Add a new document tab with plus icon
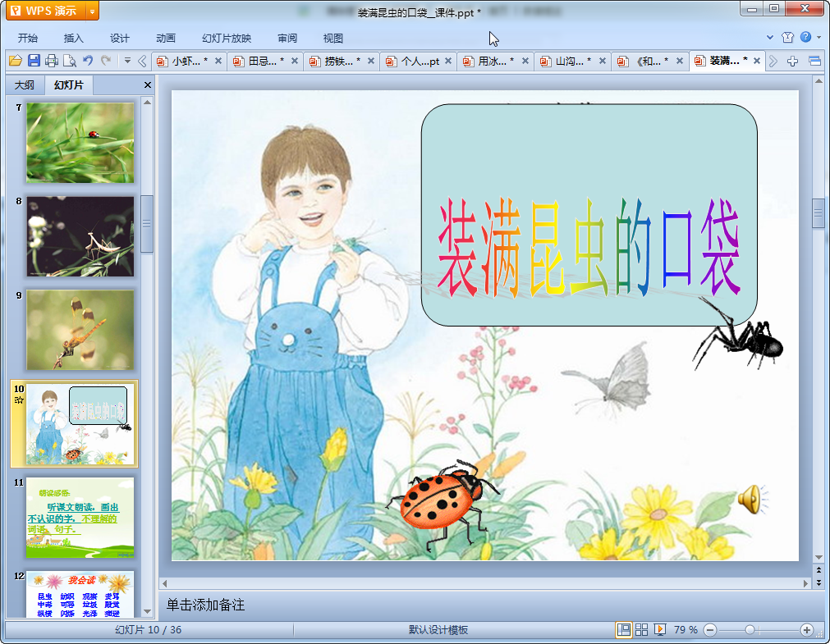Image resolution: width=830 pixels, height=644 pixels. 792,62
